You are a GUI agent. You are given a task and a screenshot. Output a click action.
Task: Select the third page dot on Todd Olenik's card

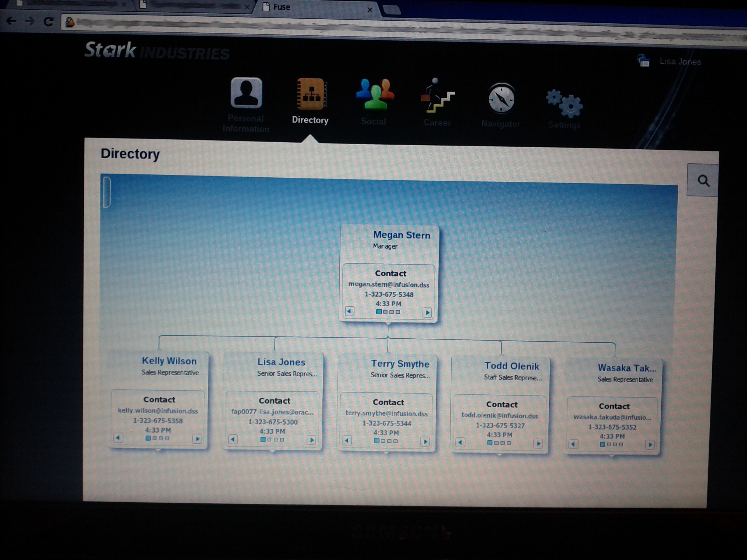(503, 443)
